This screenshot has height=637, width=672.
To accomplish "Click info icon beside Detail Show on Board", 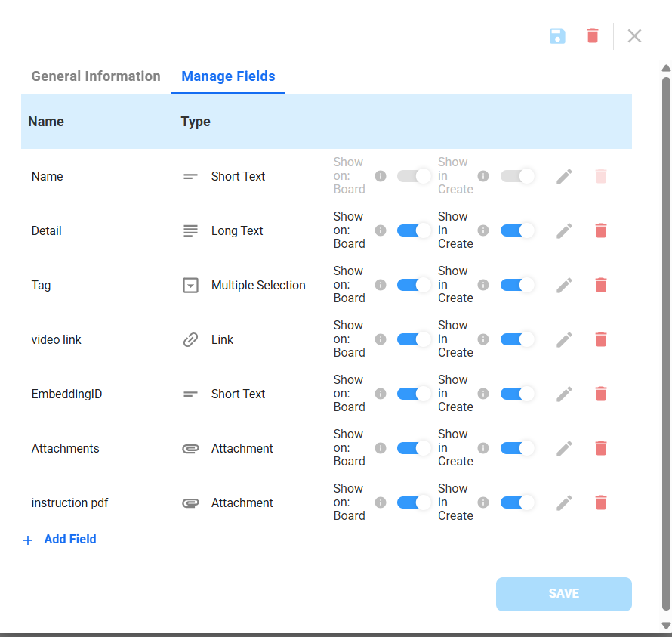I will (x=381, y=230).
